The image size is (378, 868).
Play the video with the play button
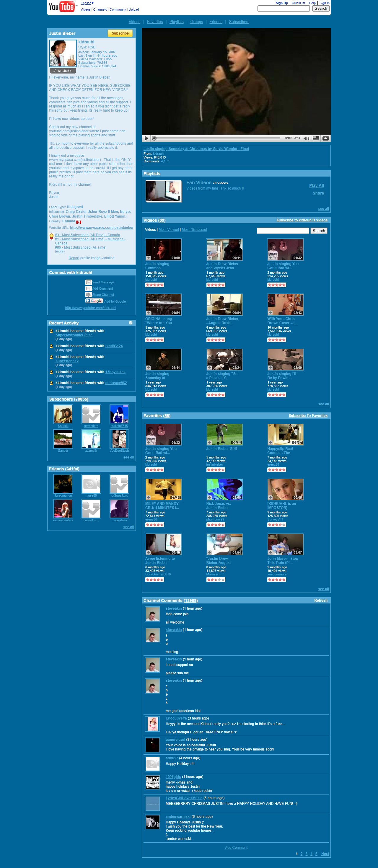click(x=146, y=138)
